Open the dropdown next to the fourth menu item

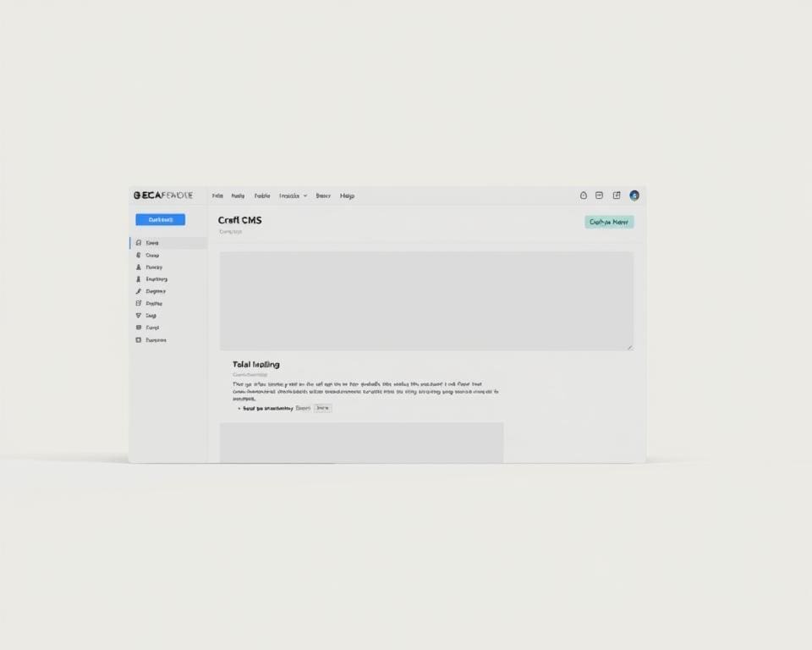point(305,196)
